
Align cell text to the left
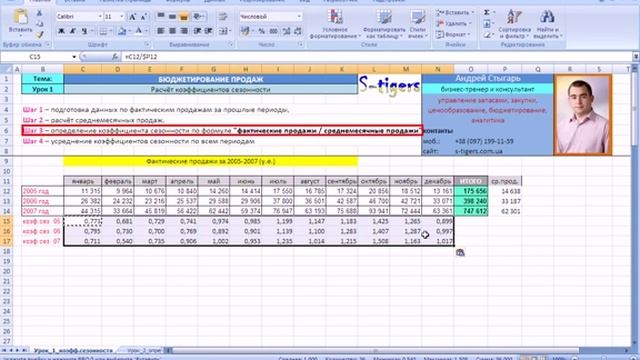161,31
